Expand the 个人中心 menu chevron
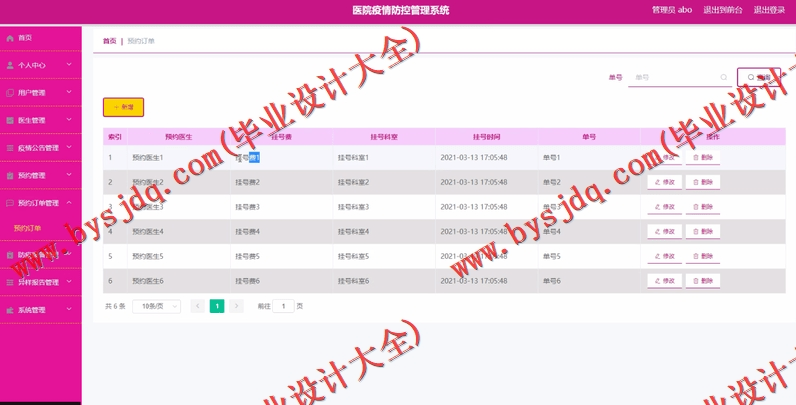 pos(69,65)
